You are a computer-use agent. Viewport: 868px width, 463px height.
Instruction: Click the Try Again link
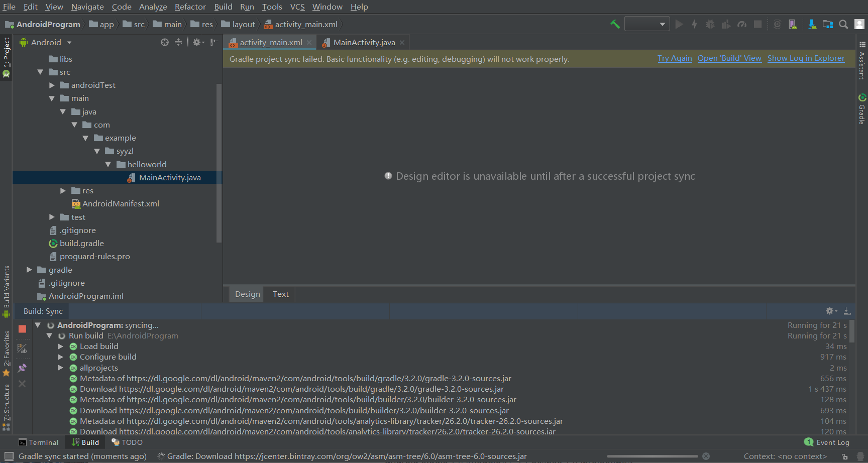[x=675, y=58]
